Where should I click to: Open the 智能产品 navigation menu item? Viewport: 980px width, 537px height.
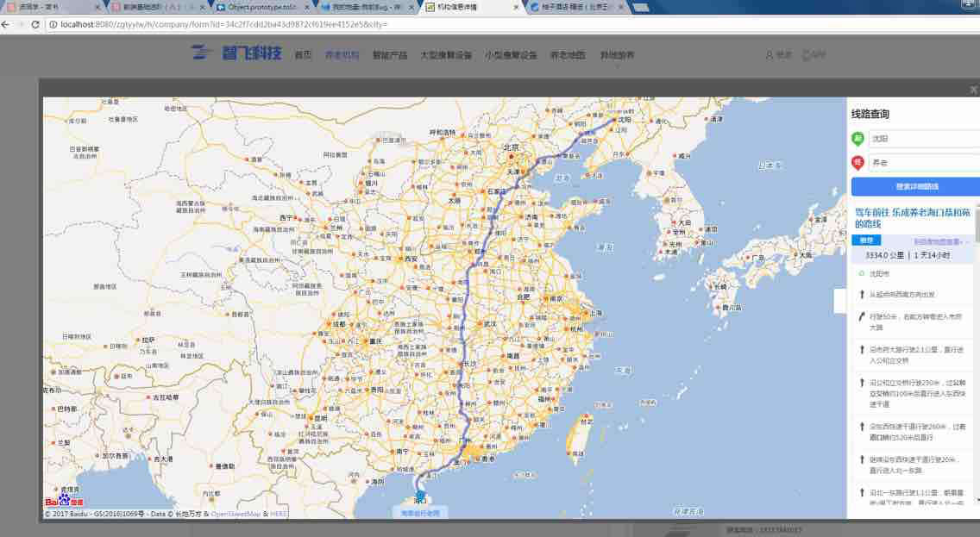[x=389, y=55]
